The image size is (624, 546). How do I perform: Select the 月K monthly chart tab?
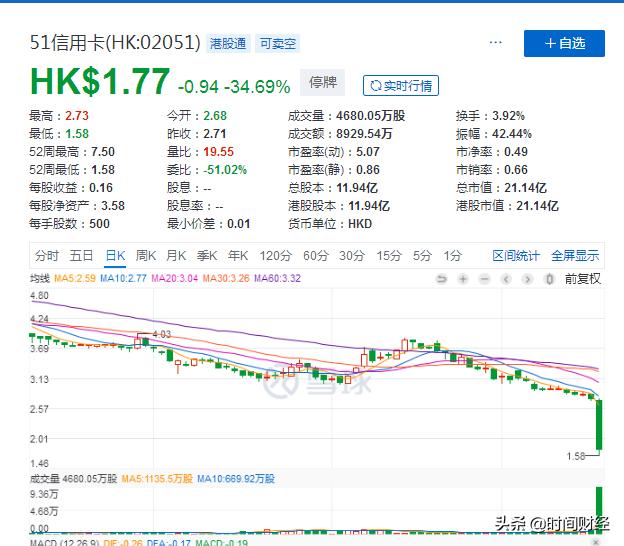(x=177, y=256)
